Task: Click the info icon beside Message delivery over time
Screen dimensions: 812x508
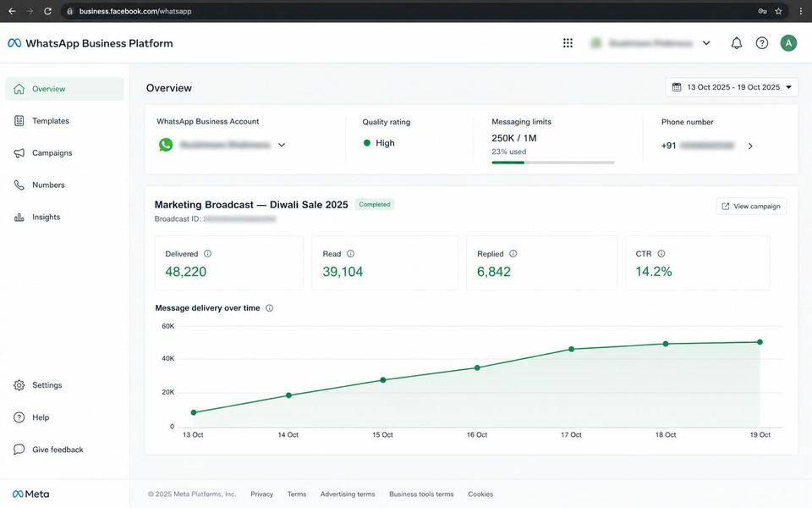Action: [269, 308]
